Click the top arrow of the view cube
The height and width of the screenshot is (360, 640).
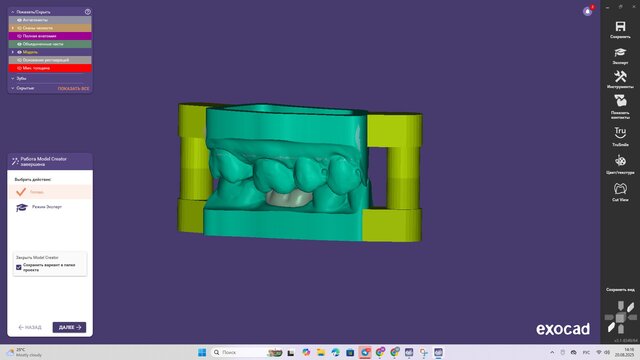620,306
